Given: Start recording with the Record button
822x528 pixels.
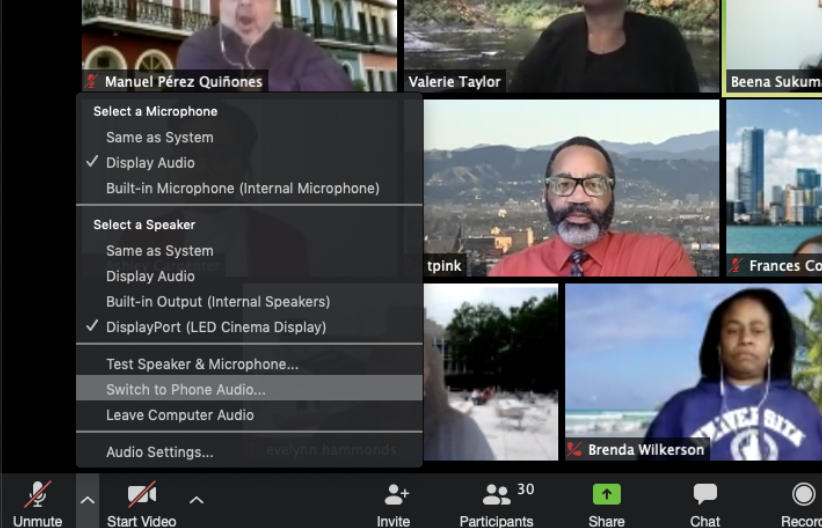Looking at the screenshot, I should (x=803, y=494).
